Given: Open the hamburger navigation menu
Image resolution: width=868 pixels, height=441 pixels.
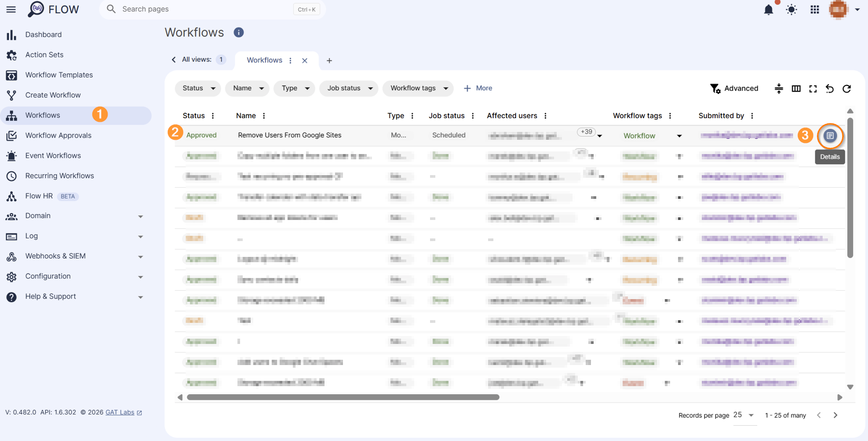Looking at the screenshot, I should pos(11,9).
